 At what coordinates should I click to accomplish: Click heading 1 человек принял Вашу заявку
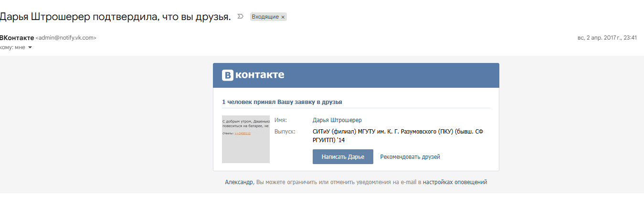[282, 102]
